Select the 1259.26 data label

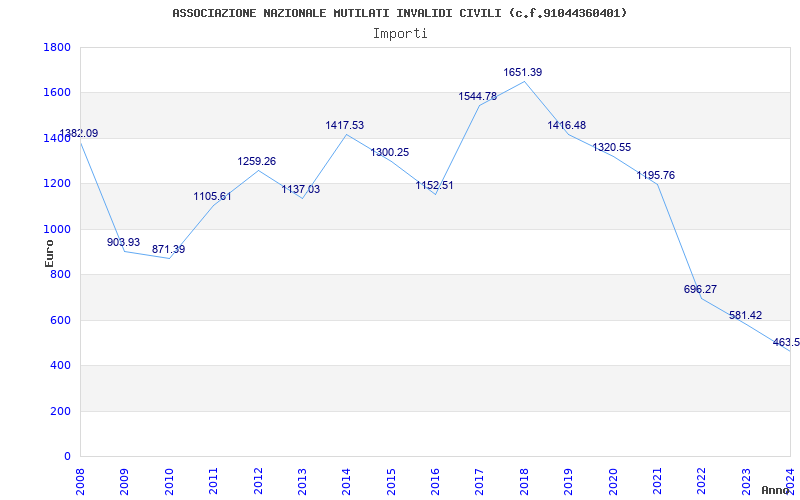point(257,161)
